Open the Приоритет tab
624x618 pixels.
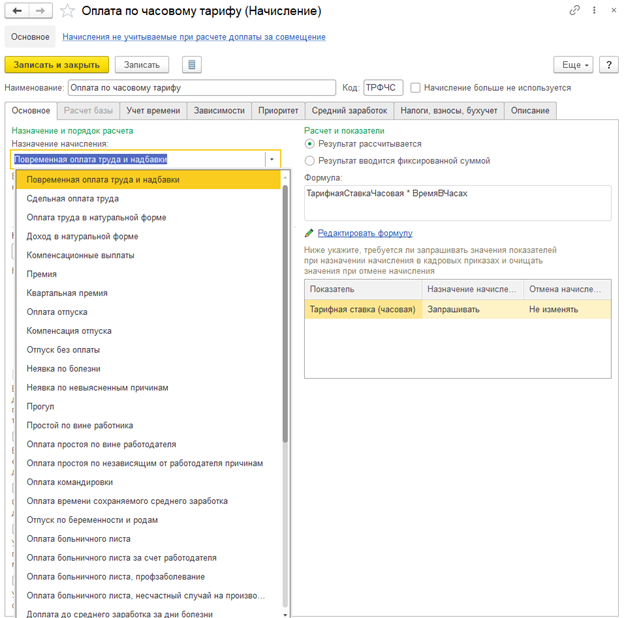pos(278,111)
